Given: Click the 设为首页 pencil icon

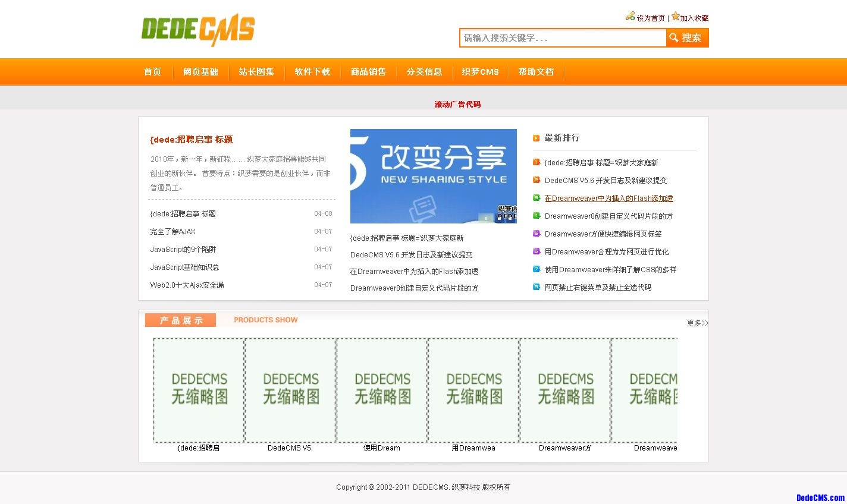Looking at the screenshot, I should 630,17.
